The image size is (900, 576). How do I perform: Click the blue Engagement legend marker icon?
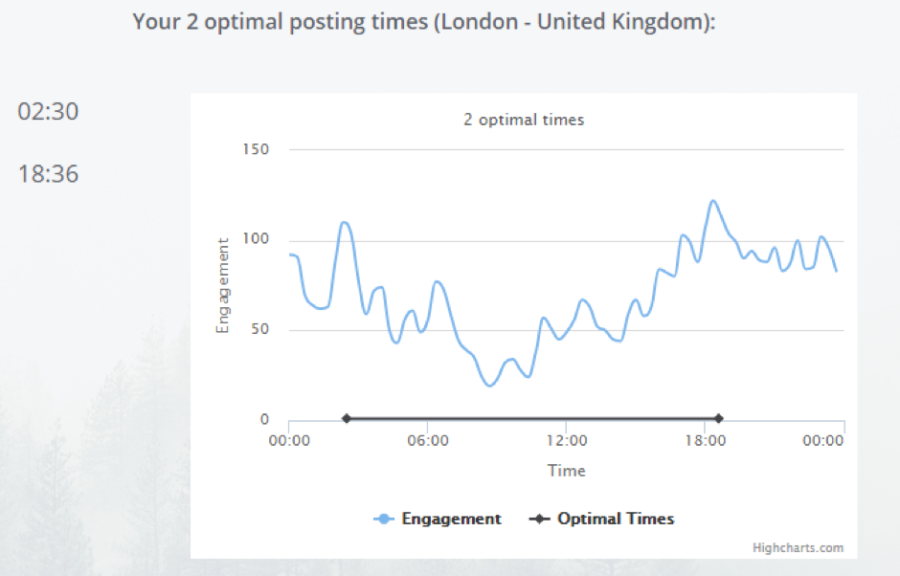(x=384, y=519)
